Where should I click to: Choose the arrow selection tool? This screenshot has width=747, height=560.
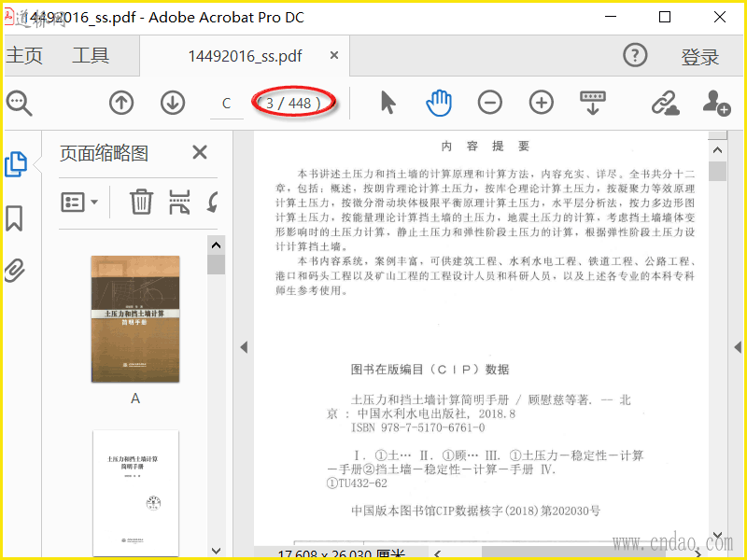pyautogui.click(x=388, y=103)
